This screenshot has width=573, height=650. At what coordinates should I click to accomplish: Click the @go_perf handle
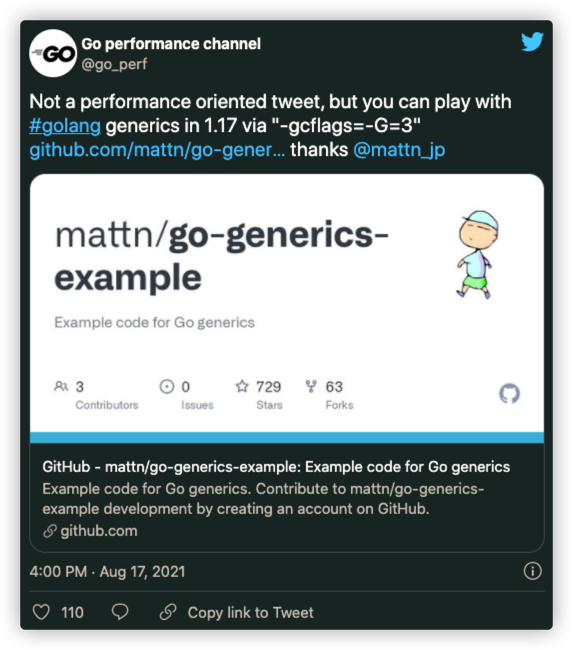point(114,64)
